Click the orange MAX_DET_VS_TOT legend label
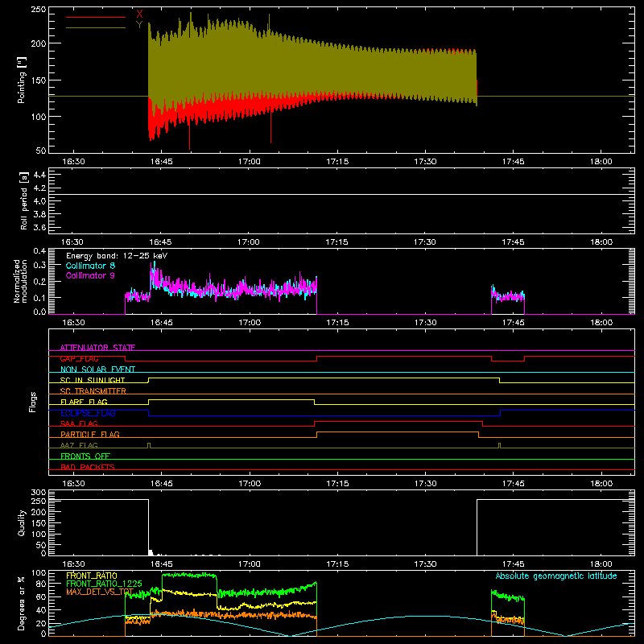644x644 pixels. pos(100,592)
